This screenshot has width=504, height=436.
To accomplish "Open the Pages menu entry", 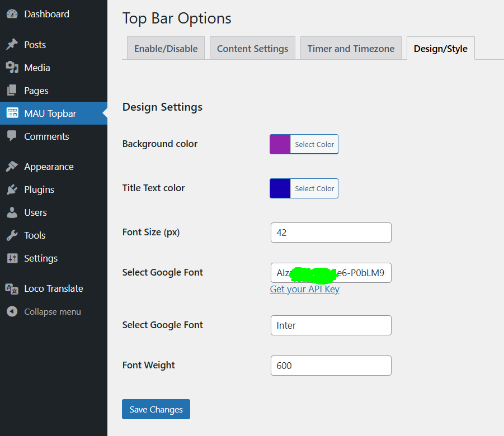I will pyautogui.click(x=54, y=91).
